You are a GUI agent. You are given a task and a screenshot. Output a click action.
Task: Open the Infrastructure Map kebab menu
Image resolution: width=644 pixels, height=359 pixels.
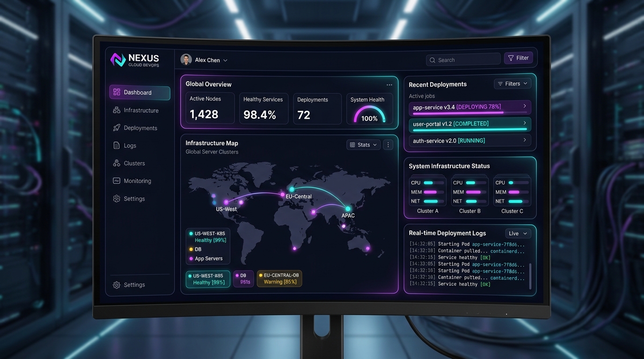[x=388, y=145]
